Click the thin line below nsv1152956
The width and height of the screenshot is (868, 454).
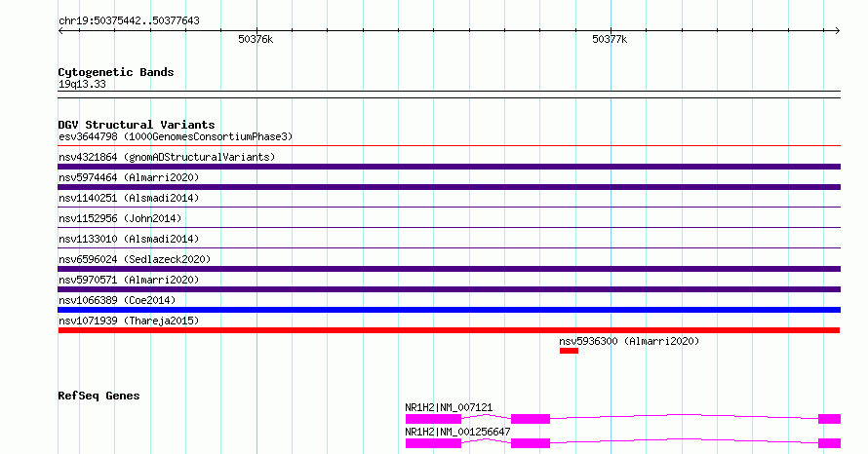(x=449, y=227)
